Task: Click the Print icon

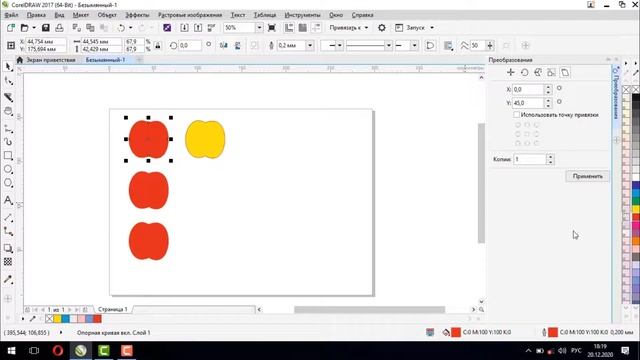Action: (59, 28)
